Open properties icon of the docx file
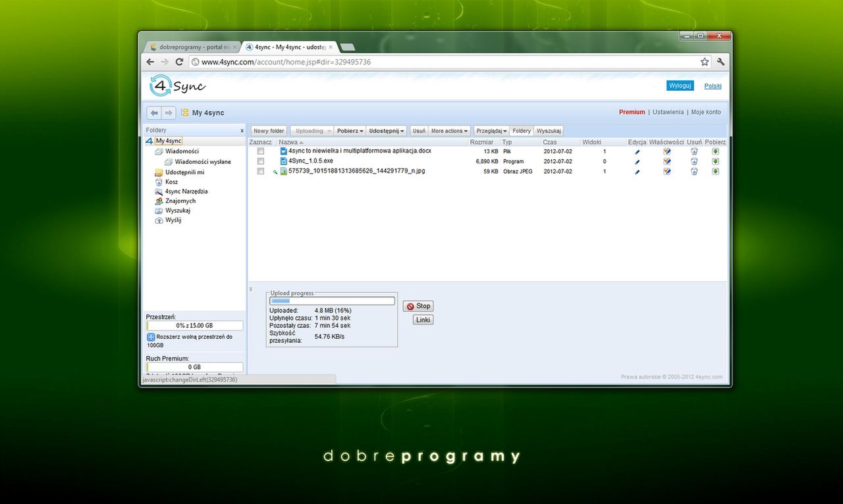This screenshot has width=843, height=504. tap(667, 151)
